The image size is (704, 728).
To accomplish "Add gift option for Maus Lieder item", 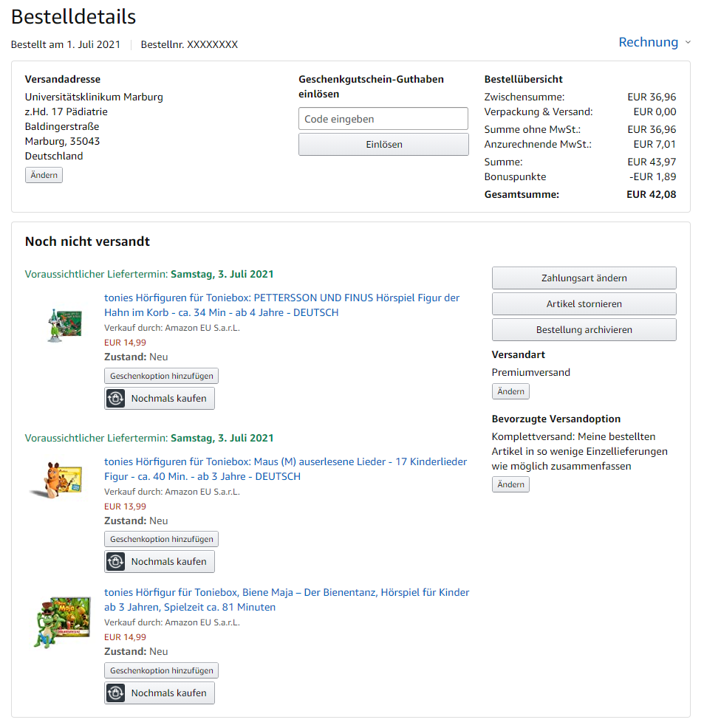I will coord(161,539).
